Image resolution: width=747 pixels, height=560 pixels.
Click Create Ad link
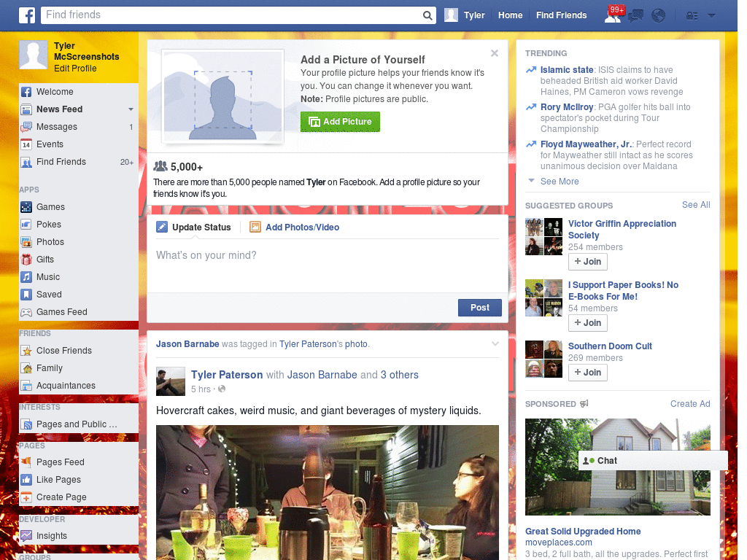point(690,404)
